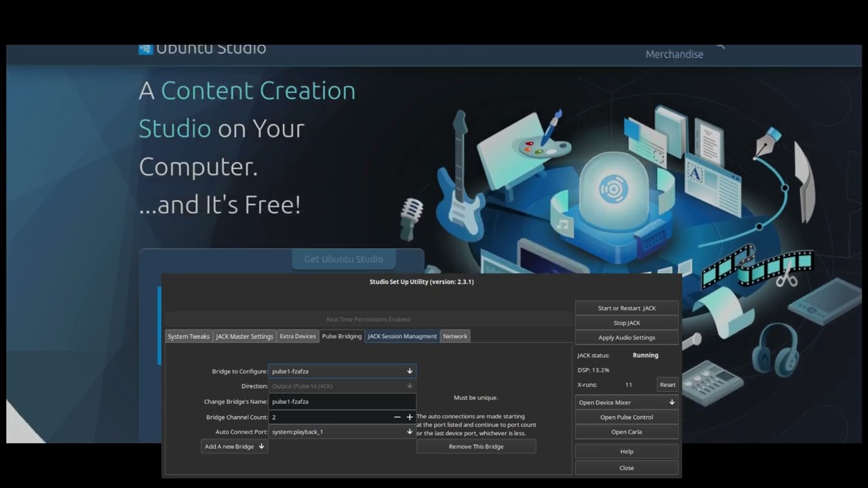This screenshot has width=868, height=488.
Task: Open Pulse Control
Action: [627, 418]
